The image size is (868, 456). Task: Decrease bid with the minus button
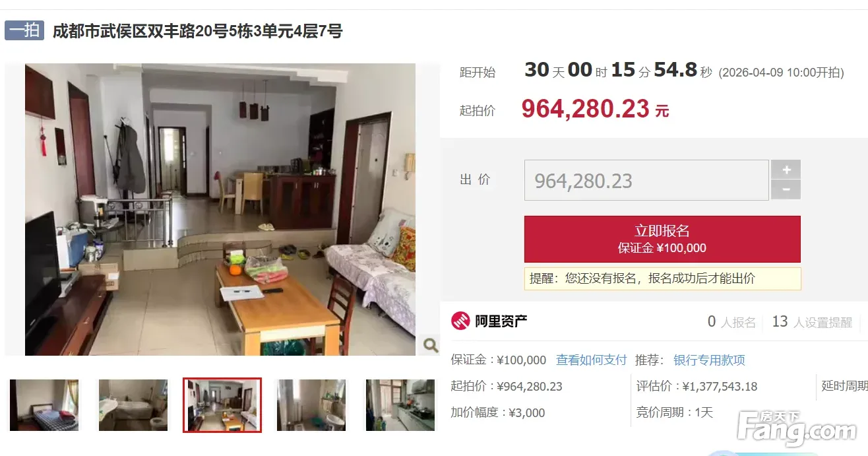786,189
